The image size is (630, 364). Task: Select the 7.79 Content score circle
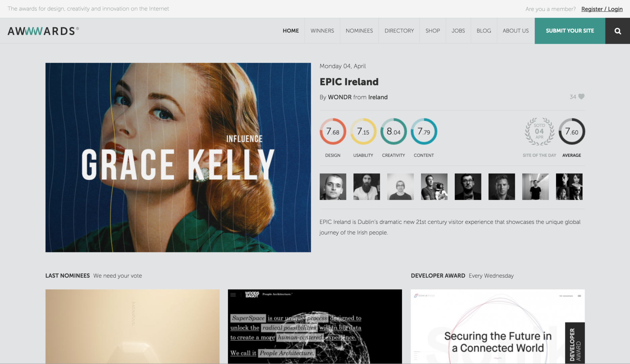[424, 131]
